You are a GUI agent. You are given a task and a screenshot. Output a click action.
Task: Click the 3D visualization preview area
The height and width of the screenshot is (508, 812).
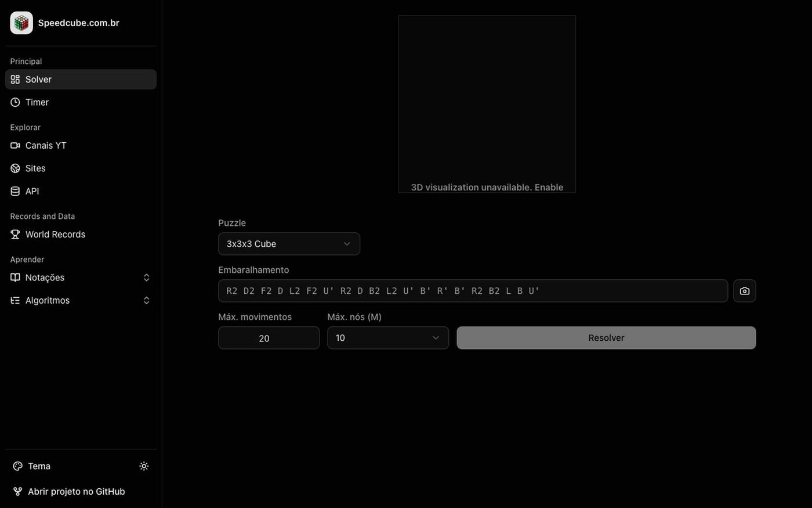coord(487,104)
